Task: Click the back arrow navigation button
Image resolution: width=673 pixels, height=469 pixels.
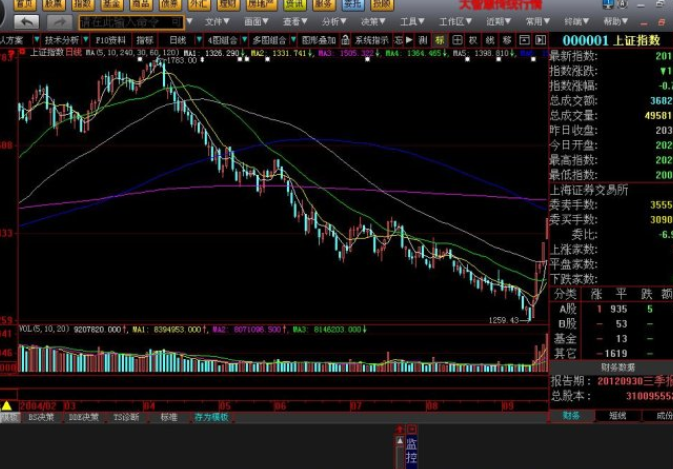Action: [x=26, y=22]
